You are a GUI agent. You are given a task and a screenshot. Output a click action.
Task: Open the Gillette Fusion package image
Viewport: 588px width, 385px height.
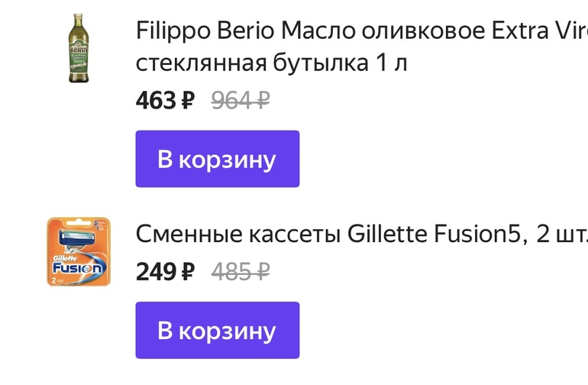[x=79, y=251]
